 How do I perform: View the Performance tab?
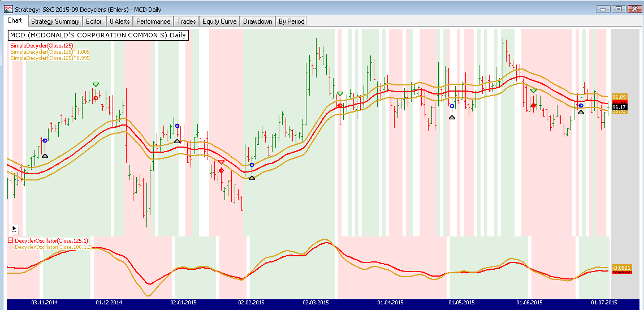[153, 21]
